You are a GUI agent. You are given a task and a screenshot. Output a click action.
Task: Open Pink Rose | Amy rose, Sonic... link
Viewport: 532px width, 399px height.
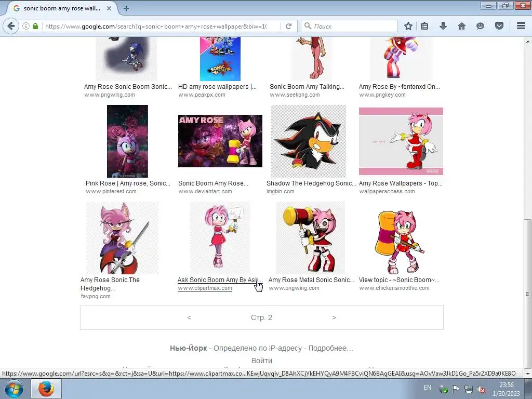pos(128,183)
